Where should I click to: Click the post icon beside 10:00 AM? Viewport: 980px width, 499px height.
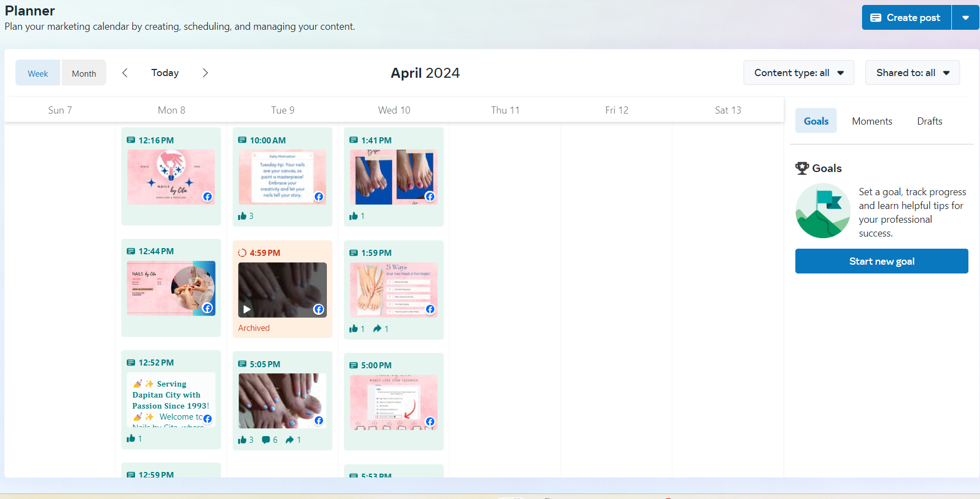pos(243,140)
